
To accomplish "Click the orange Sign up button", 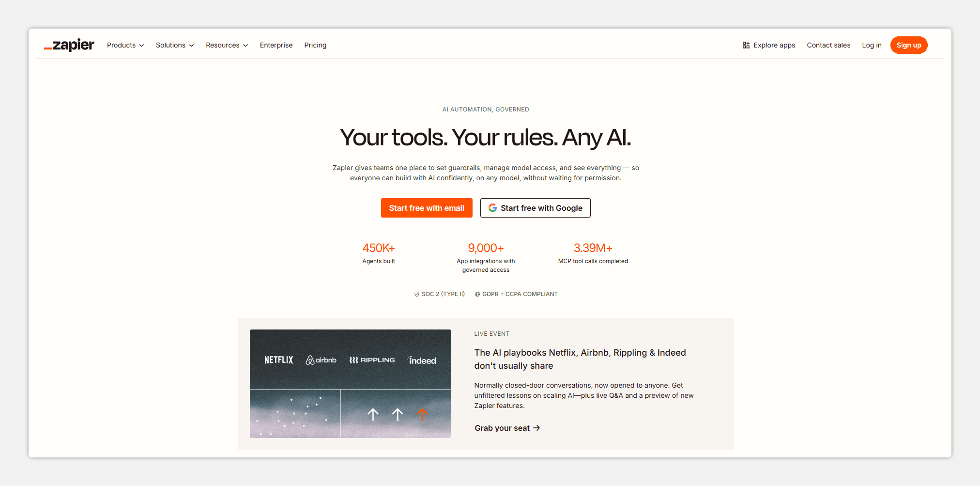I will pos(909,45).
